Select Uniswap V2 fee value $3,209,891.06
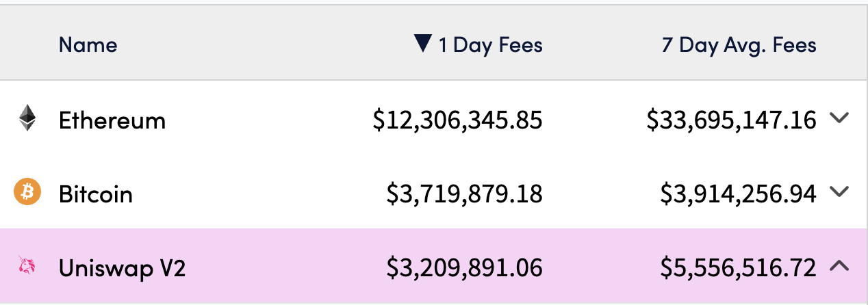This screenshot has width=868, height=305. pos(465,269)
